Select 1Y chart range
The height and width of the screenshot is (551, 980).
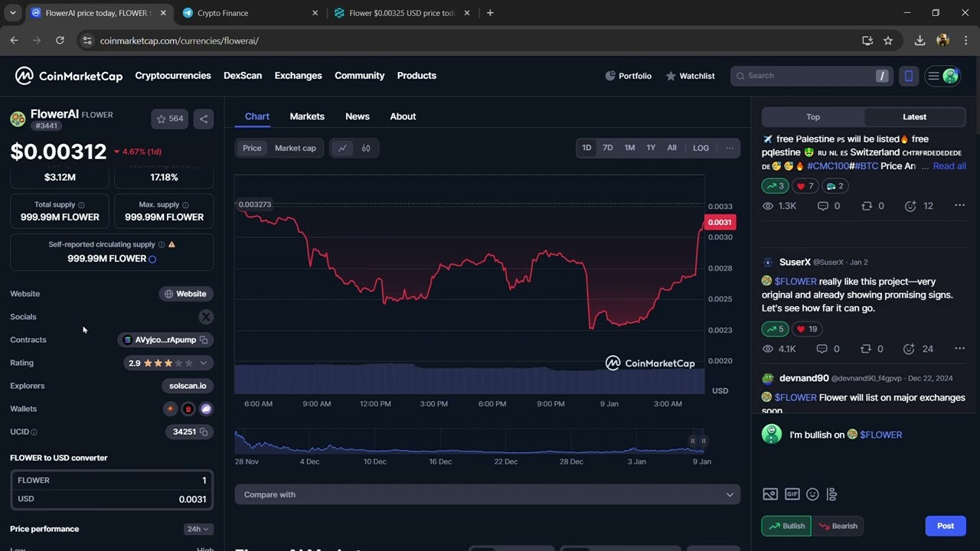pos(651,148)
